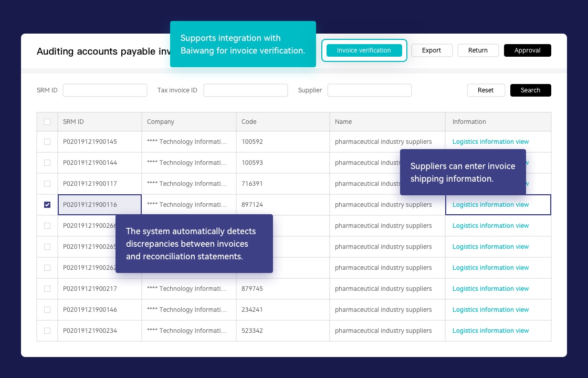Click the black Search button
The image size is (588, 378).
[530, 90]
